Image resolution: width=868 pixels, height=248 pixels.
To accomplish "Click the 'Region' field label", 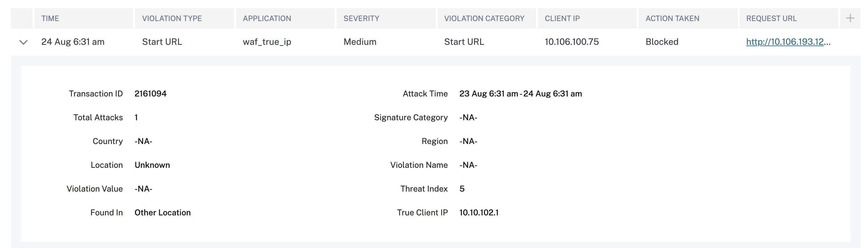I will (x=435, y=141).
